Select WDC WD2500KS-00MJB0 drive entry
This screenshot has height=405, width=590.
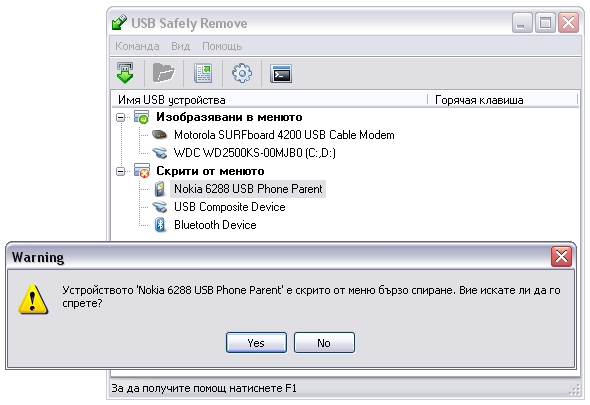coord(254,152)
